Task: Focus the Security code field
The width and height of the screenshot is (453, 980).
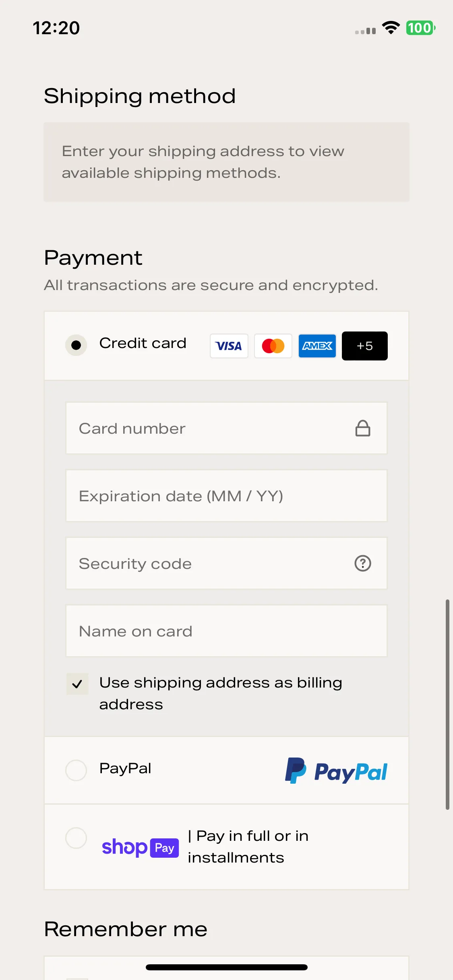Action: 227,563
